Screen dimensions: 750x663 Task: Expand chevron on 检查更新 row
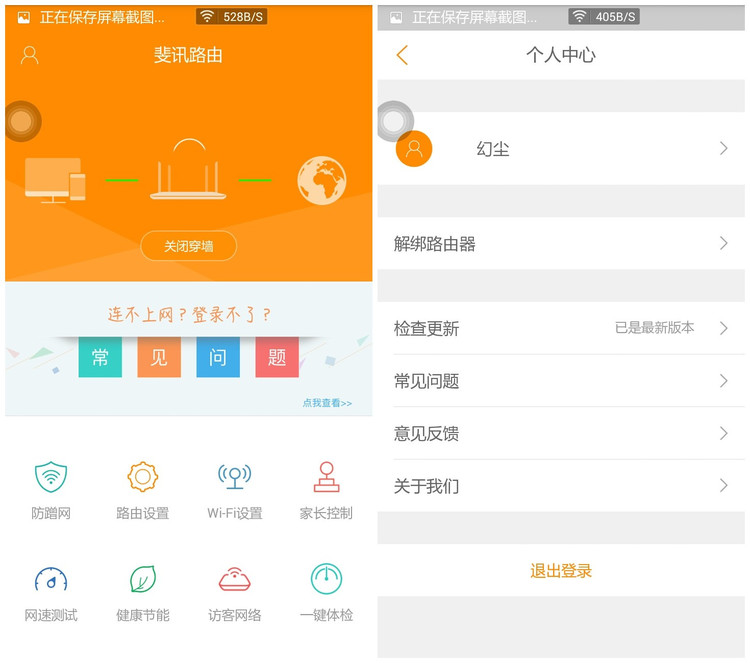pyautogui.click(x=724, y=328)
